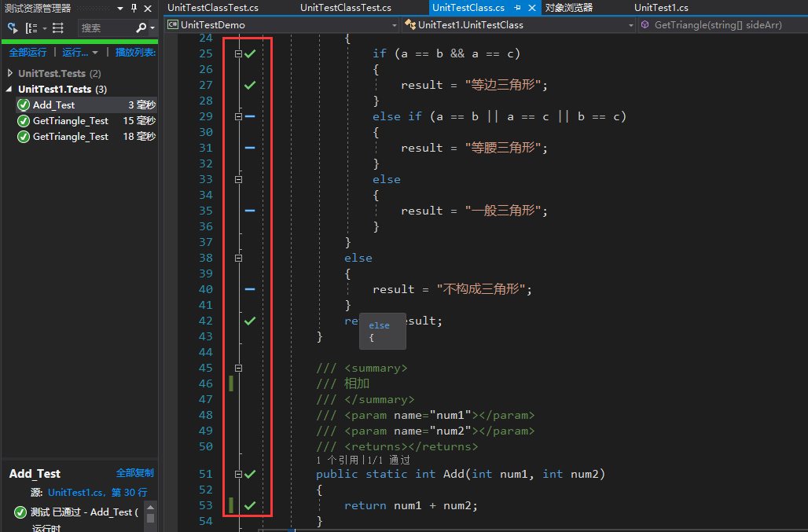Click the green check coverage mark on line 27
This screenshot has height=532, width=808.
point(250,85)
